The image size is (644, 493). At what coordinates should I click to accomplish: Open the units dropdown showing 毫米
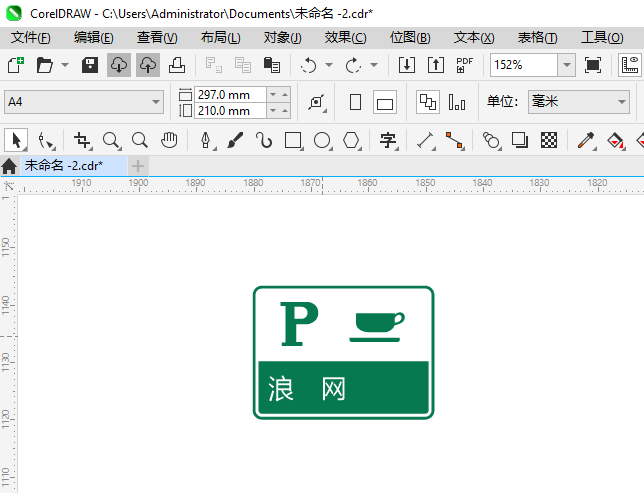(x=579, y=102)
